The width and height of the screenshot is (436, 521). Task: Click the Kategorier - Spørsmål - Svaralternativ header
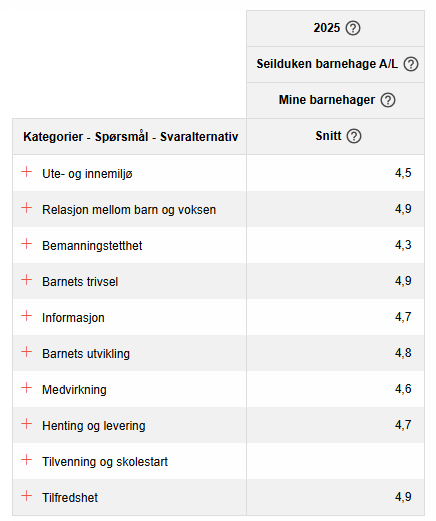(x=131, y=137)
